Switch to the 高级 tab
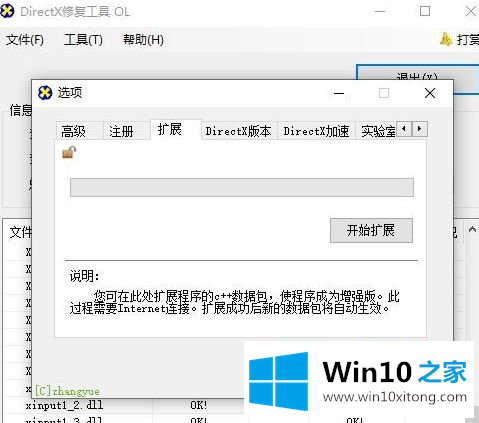The height and width of the screenshot is (423, 479). click(79, 131)
